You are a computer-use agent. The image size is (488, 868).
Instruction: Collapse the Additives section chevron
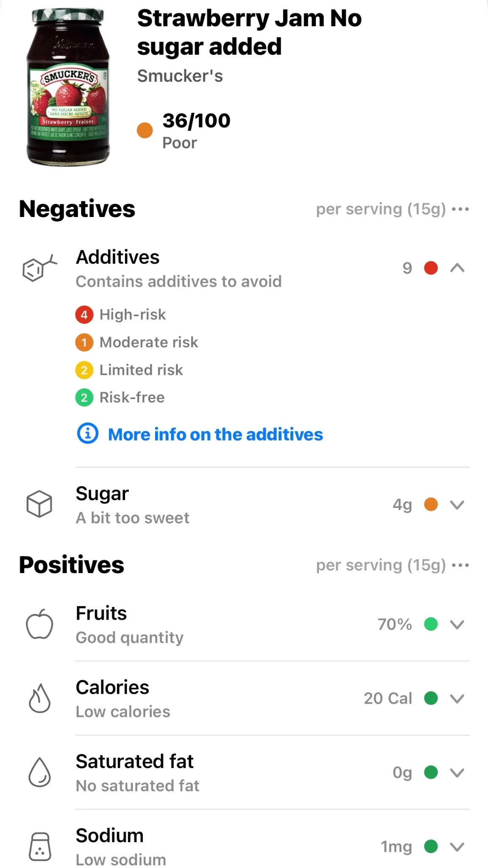click(x=457, y=268)
